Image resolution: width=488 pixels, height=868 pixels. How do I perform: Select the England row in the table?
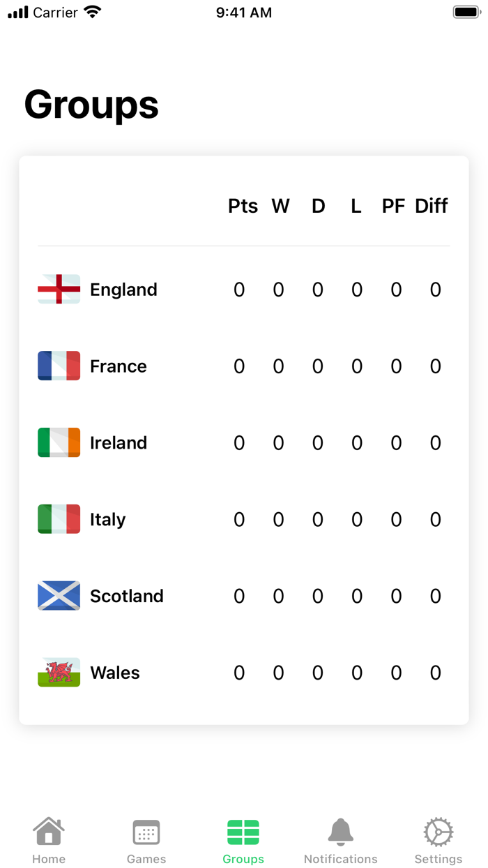pyautogui.click(x=244, y=289)
